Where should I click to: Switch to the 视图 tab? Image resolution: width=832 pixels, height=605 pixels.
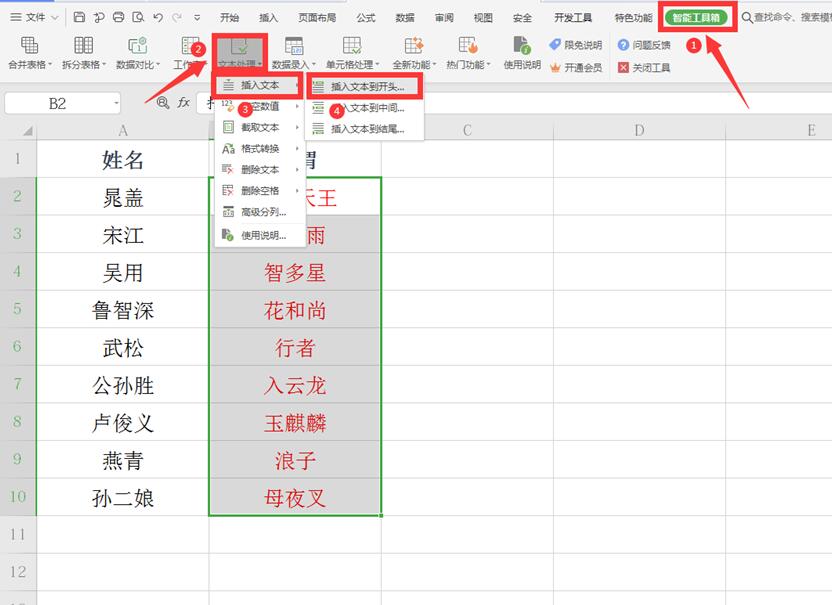point(483,18)
